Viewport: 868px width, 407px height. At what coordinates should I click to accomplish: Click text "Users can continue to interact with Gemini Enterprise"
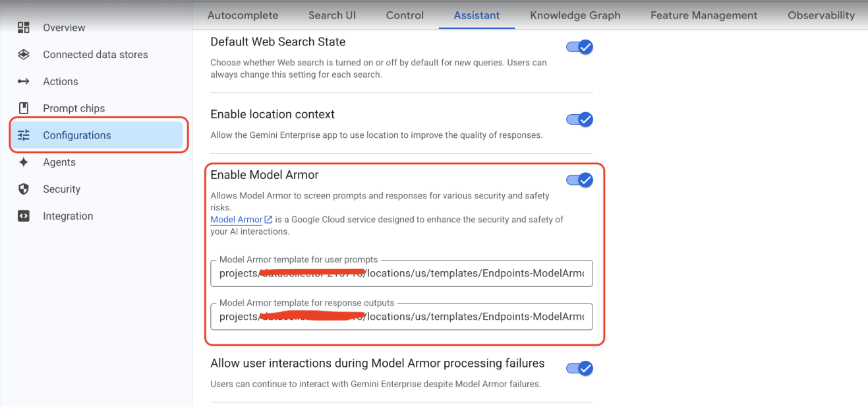pos(376,384)
